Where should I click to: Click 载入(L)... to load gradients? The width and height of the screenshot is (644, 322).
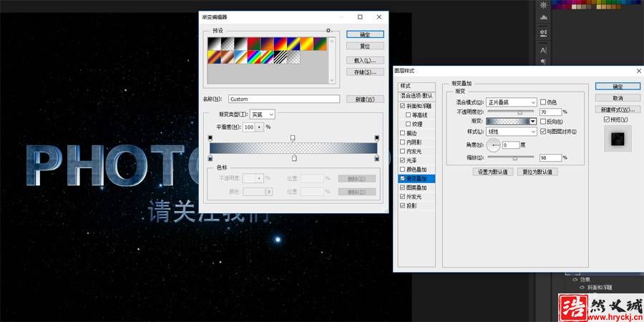[365, 60]
